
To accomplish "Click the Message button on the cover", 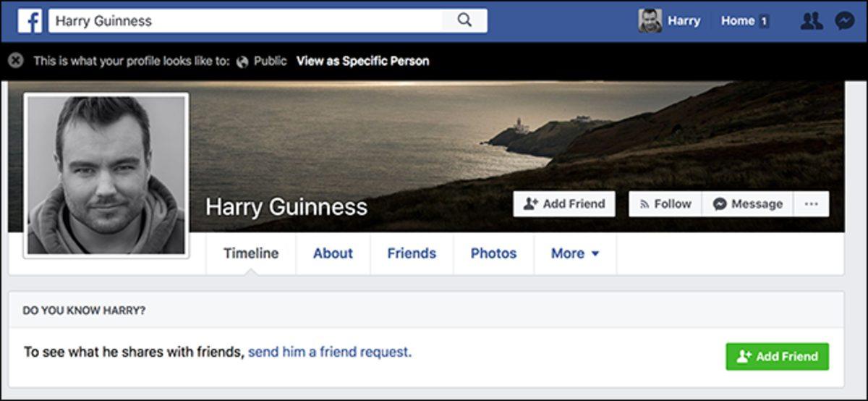I will [x=747, y=204].
